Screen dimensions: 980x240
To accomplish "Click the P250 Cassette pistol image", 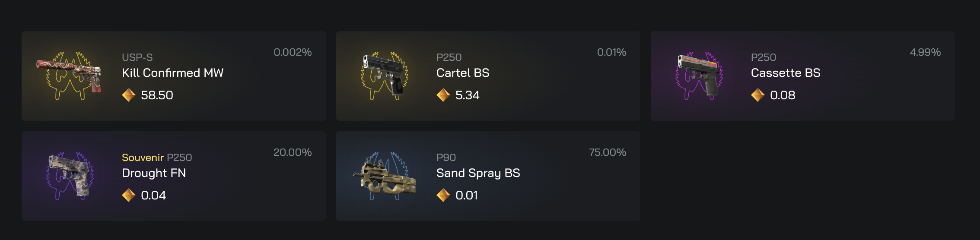I will click(x=699, y=76).
